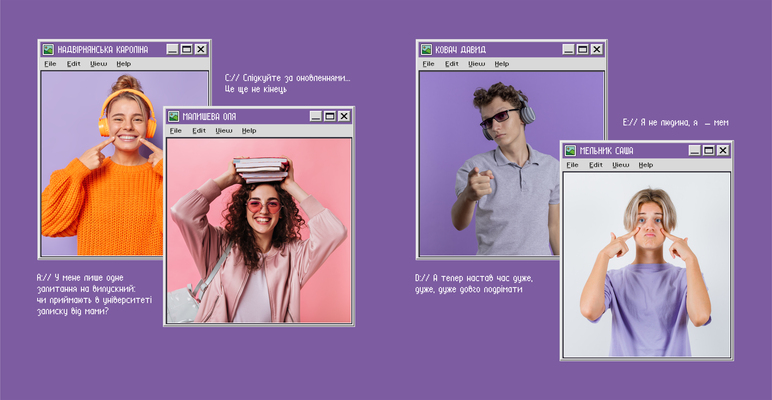Screen dimensions: 772x400
Task: Click the picture icon in Надвірнянська Кароліна title bar
Action: (48, 49)
